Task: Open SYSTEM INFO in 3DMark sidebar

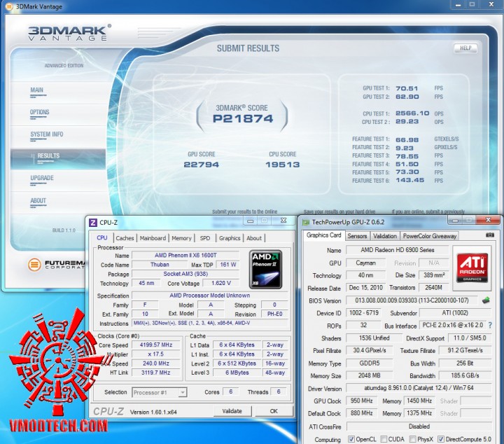Action: (58, 137)
